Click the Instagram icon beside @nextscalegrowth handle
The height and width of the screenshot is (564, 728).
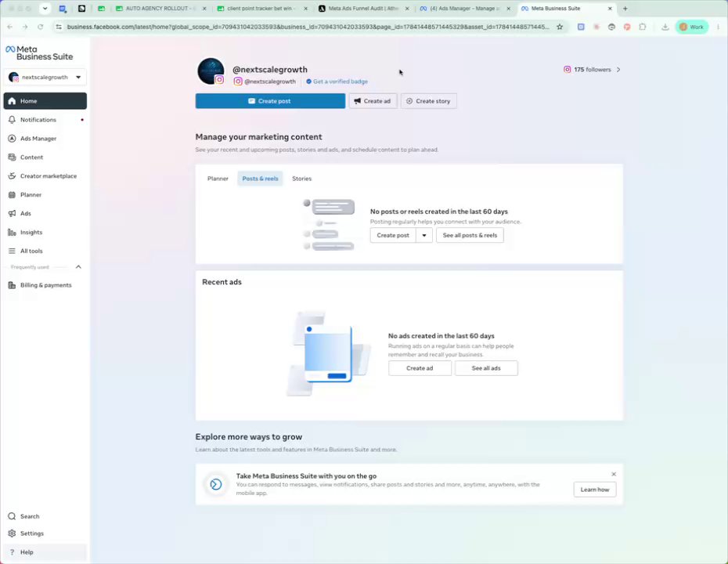pos(238,81)
